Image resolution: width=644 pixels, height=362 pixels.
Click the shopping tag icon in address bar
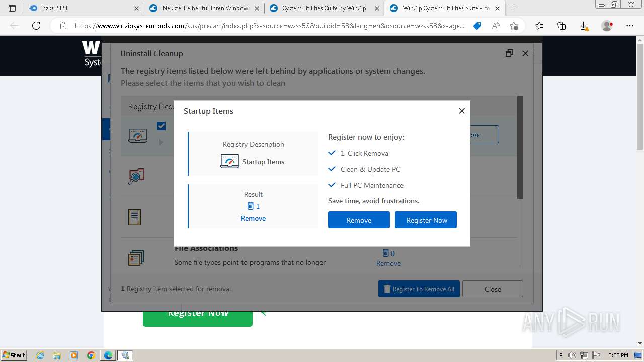(477, 26)
